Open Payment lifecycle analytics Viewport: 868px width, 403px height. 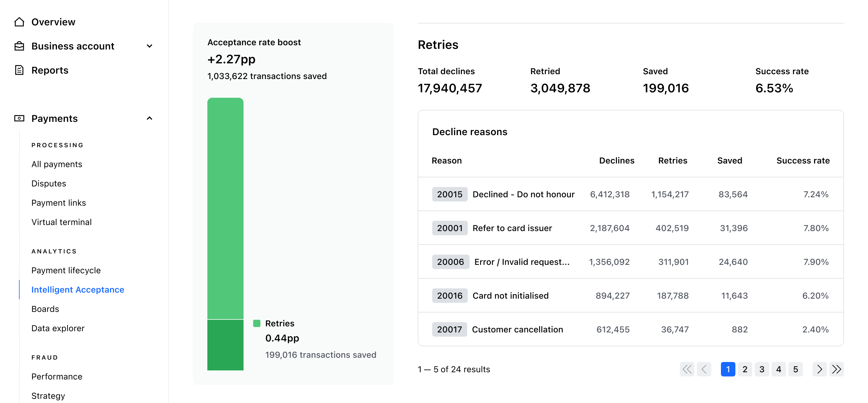pyautogui.click(x=66, y=271)
